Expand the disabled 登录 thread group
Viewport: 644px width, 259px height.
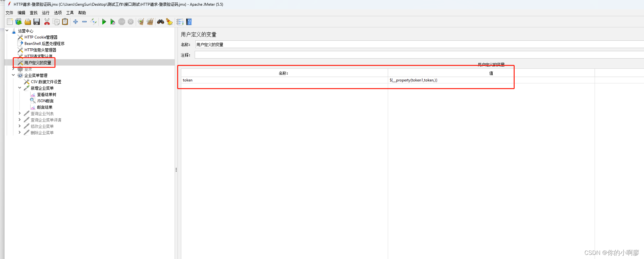(x=13, y=69)
